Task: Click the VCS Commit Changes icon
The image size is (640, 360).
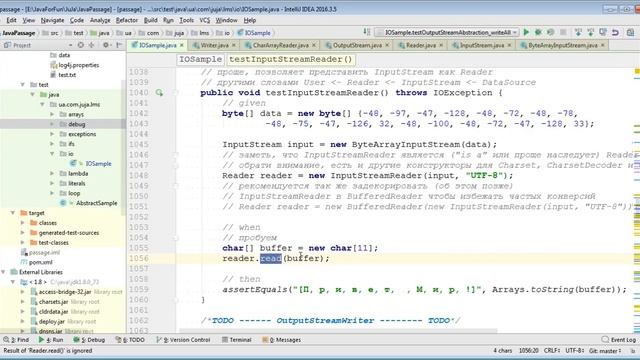Action: click(x=591, y=32)
